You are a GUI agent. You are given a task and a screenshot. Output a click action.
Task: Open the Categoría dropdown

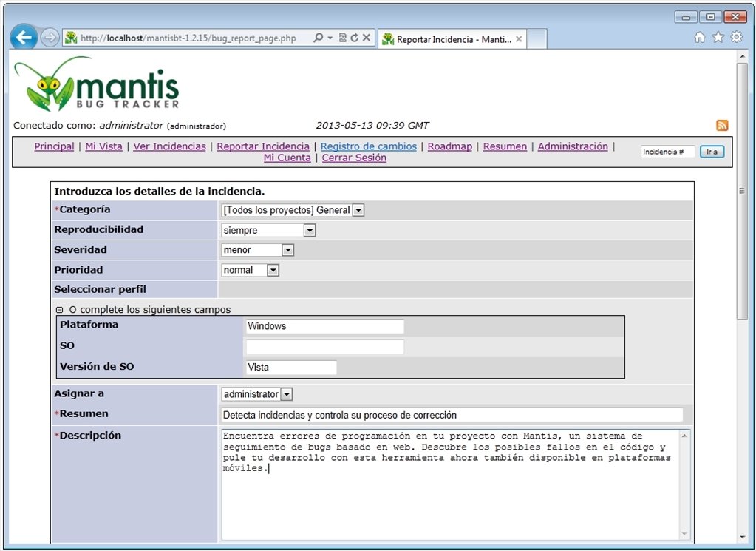[x=293, y=210]
